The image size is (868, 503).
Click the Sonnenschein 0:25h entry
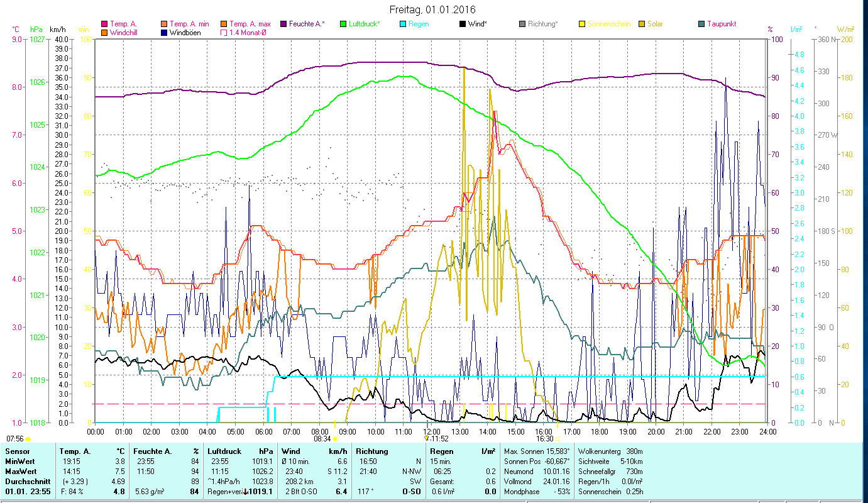pyautogui.click(x=610, y=492)
